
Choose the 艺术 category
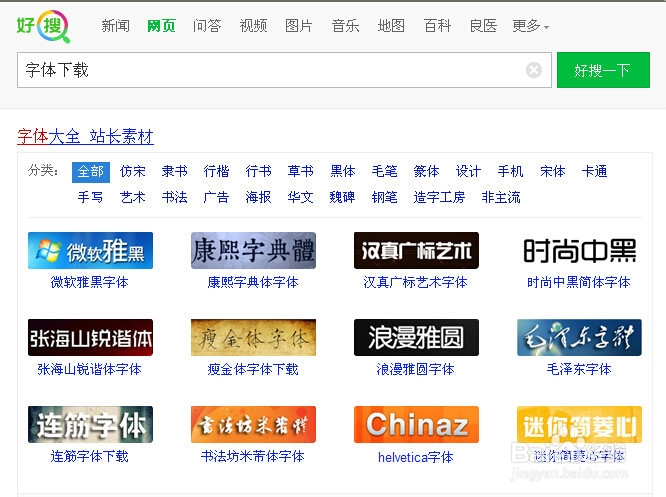(133, 198)
